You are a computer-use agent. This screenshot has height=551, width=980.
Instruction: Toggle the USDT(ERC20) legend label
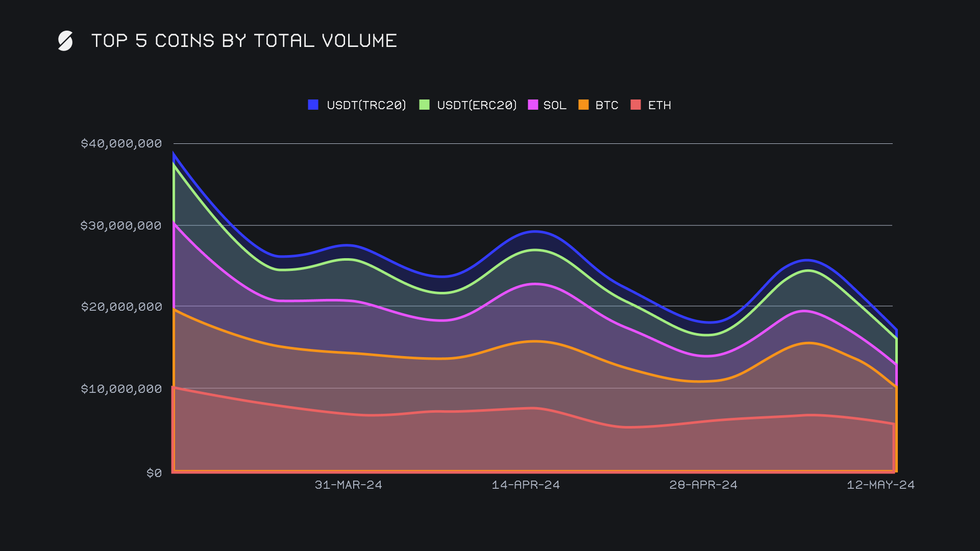(477, 105)
